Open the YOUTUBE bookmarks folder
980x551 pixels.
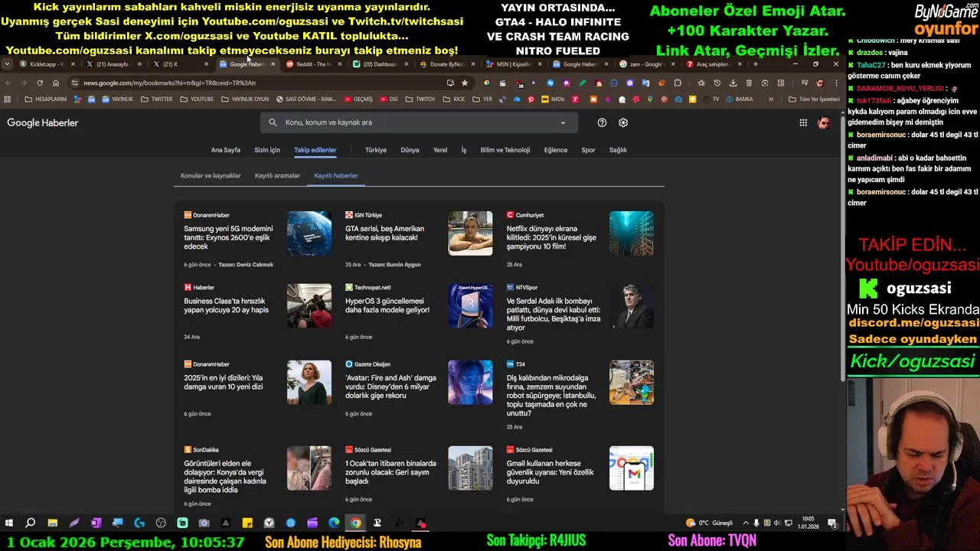coord(197,99)
